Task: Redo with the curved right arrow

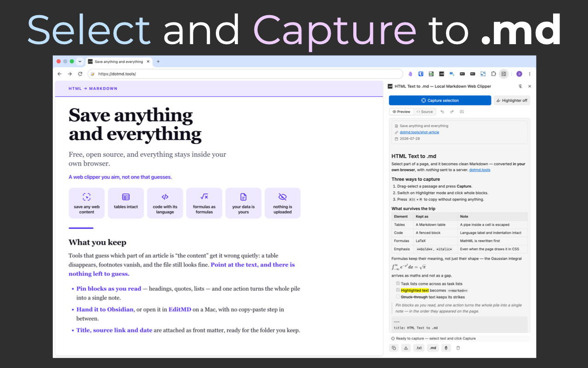Action: (452, 112)
